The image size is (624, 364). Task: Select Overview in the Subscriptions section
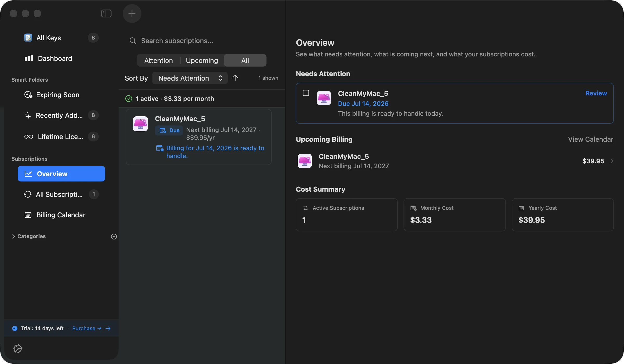(61, 174)
